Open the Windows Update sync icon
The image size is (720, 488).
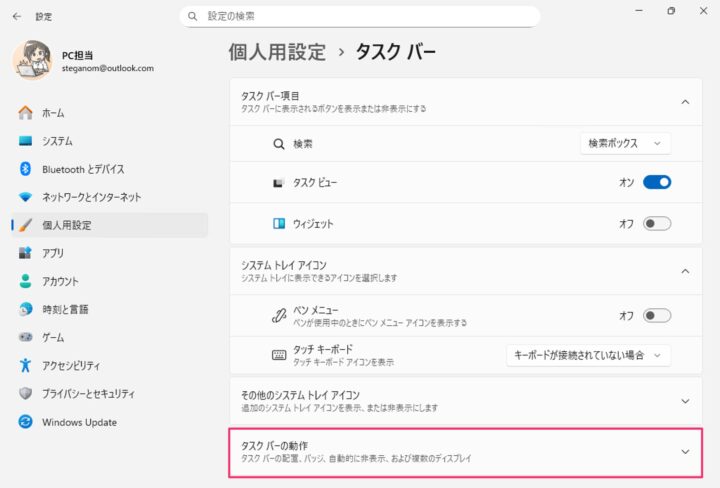click(25, 421)
